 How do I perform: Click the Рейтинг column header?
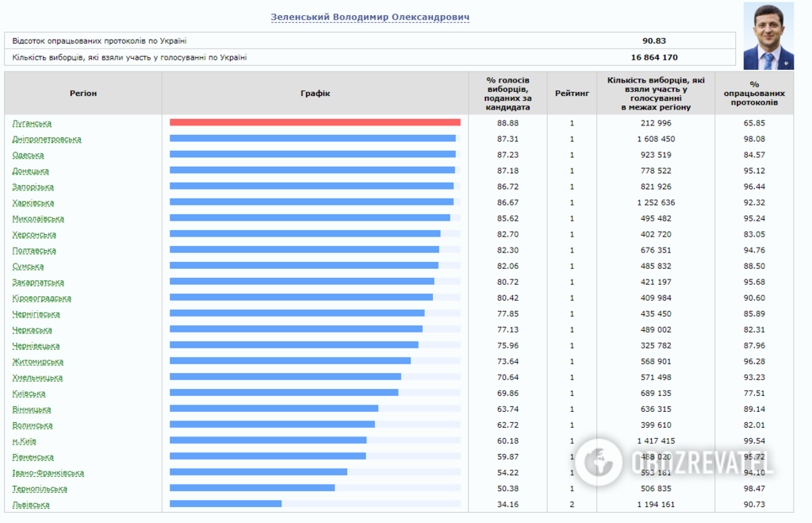point(572,94)
